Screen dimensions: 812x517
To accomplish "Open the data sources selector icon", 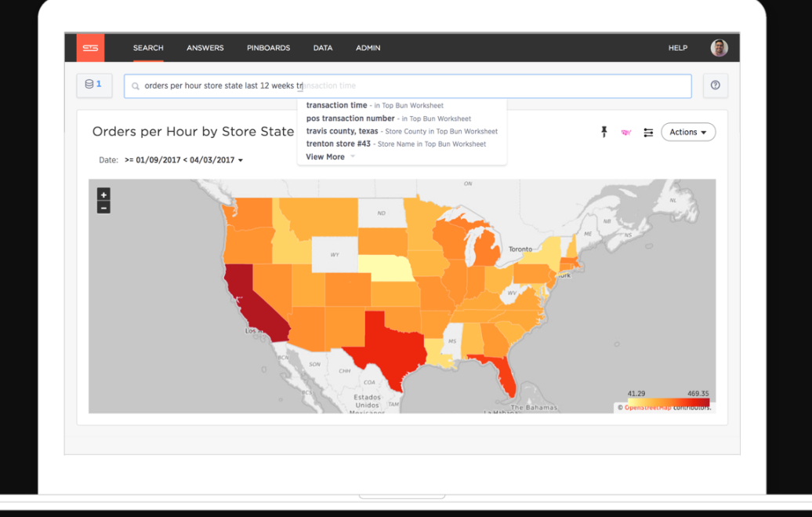I will pyautogui.click(x=94, y=85).
